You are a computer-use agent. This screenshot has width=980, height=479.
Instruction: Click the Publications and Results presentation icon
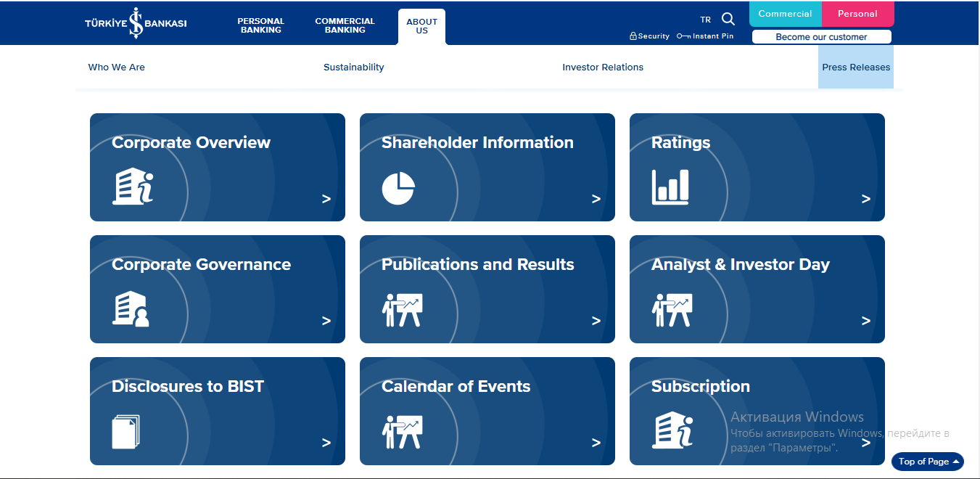(402, 310)
